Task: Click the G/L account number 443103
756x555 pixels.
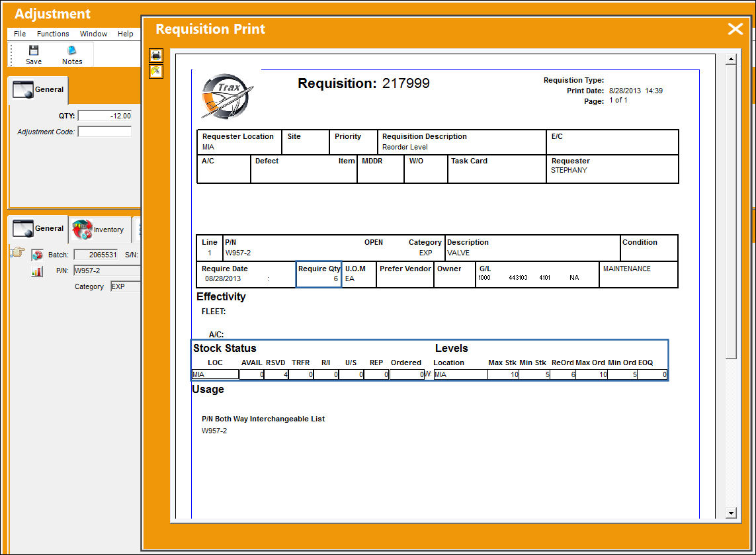Action: (518, 278)
